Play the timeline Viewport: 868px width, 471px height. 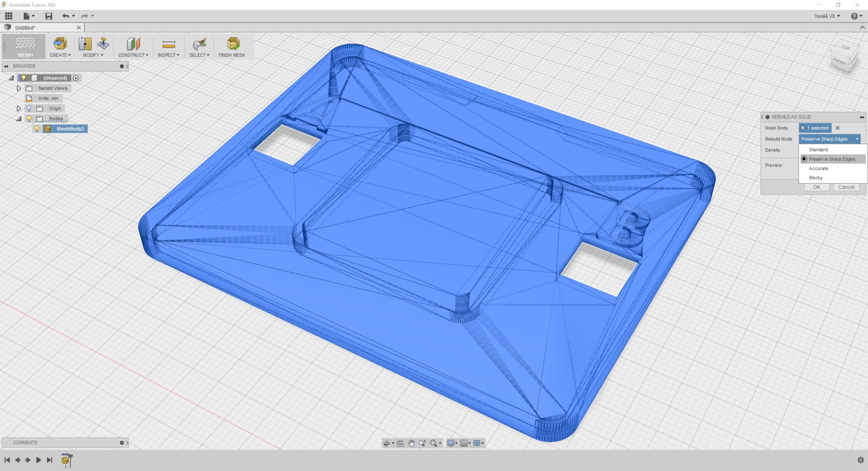tap(39, 460)
